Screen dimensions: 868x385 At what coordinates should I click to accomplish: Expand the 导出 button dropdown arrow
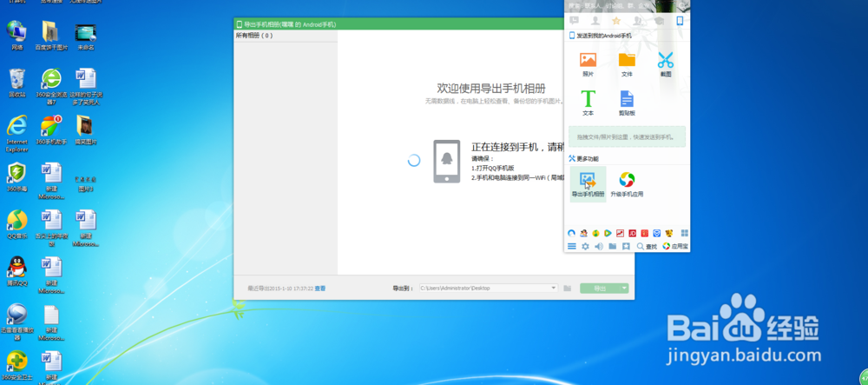[624, 288]
